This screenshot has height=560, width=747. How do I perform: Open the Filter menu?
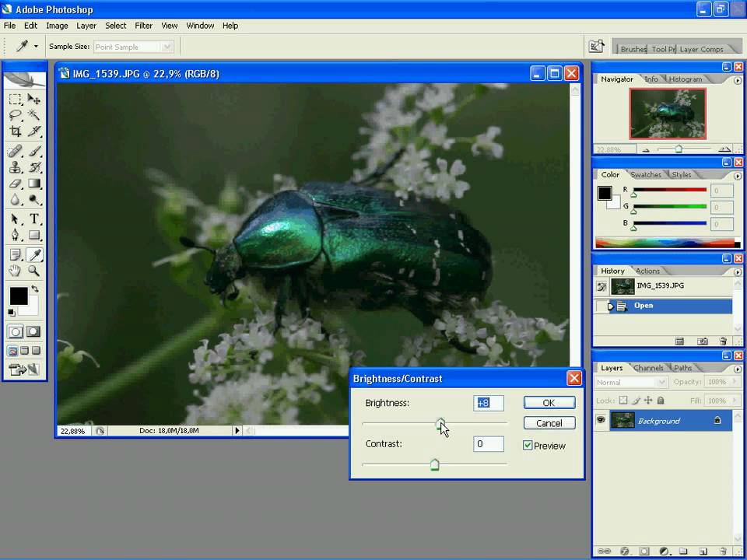[x=144, y=26]
